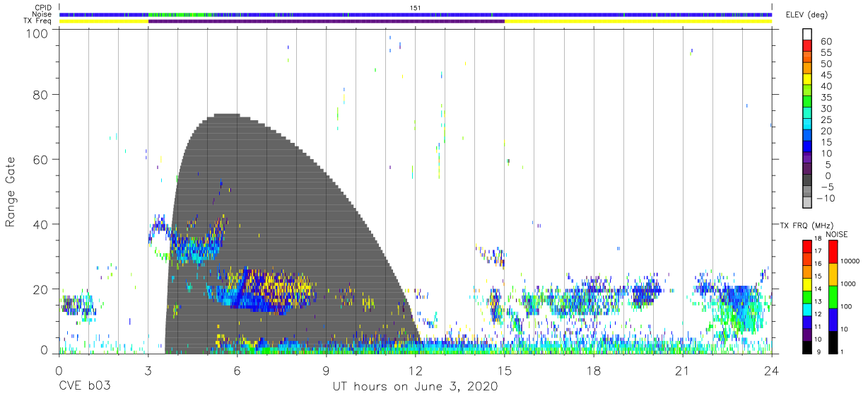Click the '6' tick on UT hours axis
This screenshot has height=401, width=868.
(x=237, y=371)
